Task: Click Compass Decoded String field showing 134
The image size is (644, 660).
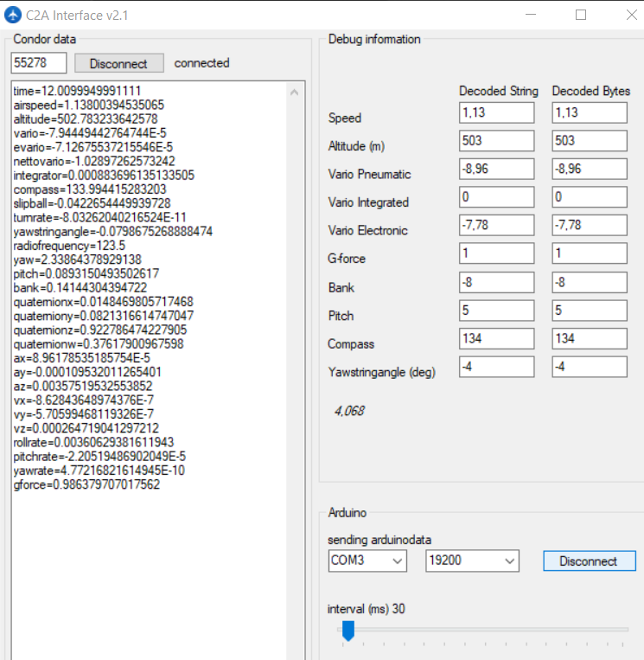Action: (497, 338)
